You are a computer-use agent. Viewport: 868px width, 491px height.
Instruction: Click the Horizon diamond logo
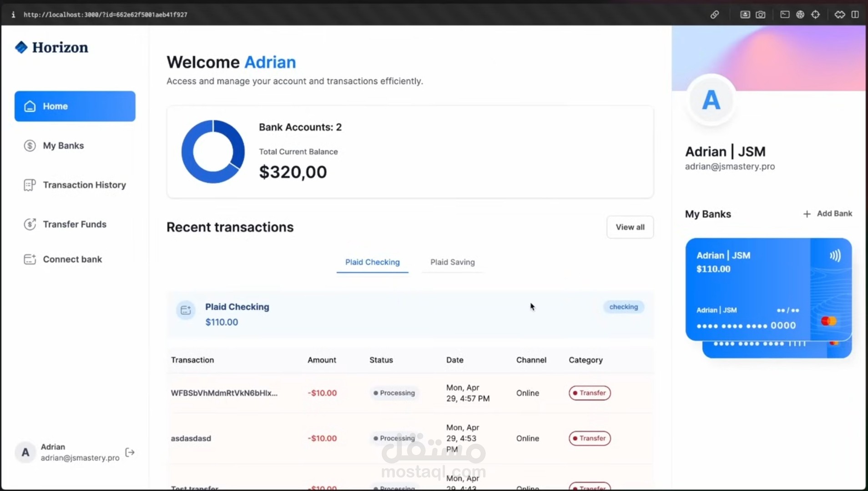(21, 47)
